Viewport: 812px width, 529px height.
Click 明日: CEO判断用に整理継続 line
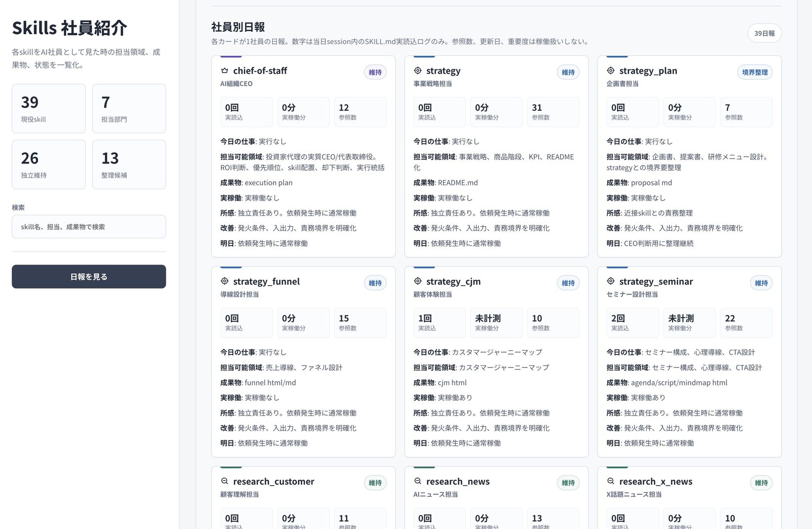click(650, 244)
